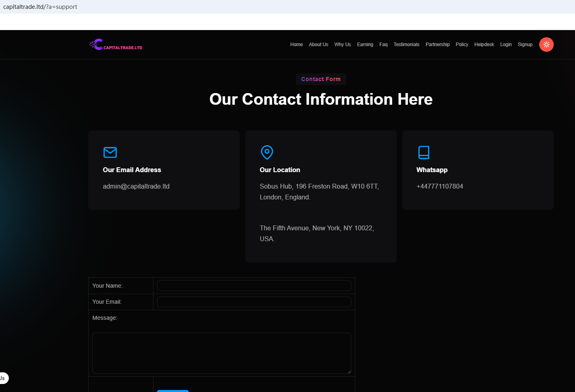Image resolution: width=575 pixels, height=392 pixels.
Task: Go to the About Us page
Action: pos(318,45)
